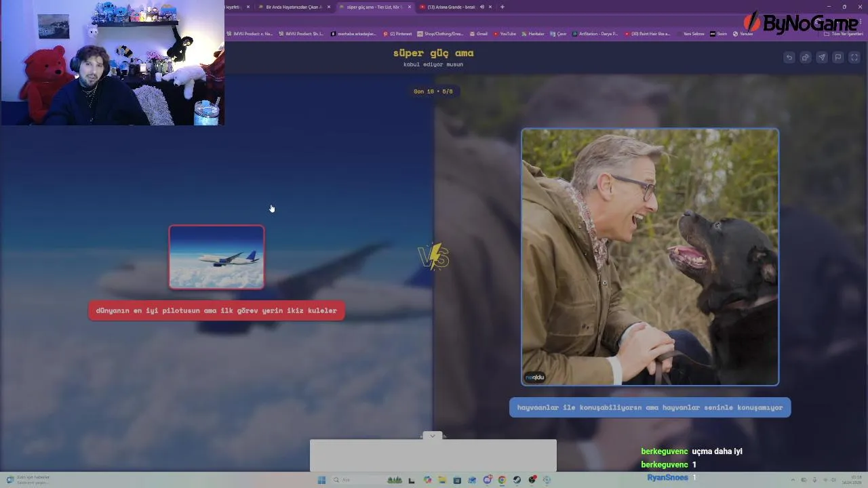868x488 pixels.
Task: Open a new browser tab with plus button
Action: click(x=502, y=7)
